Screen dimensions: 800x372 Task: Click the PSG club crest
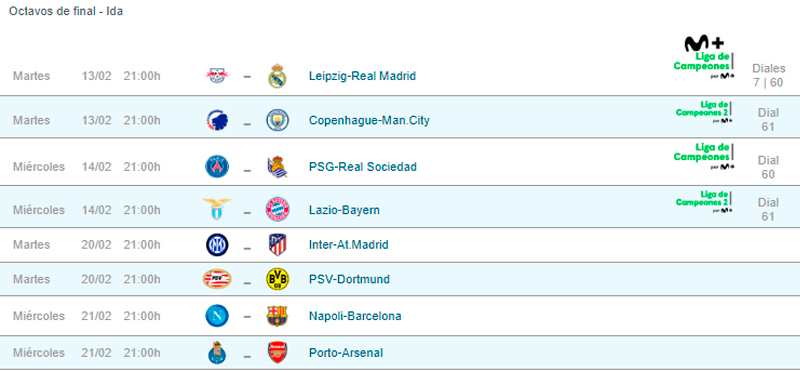click(217, 167)
